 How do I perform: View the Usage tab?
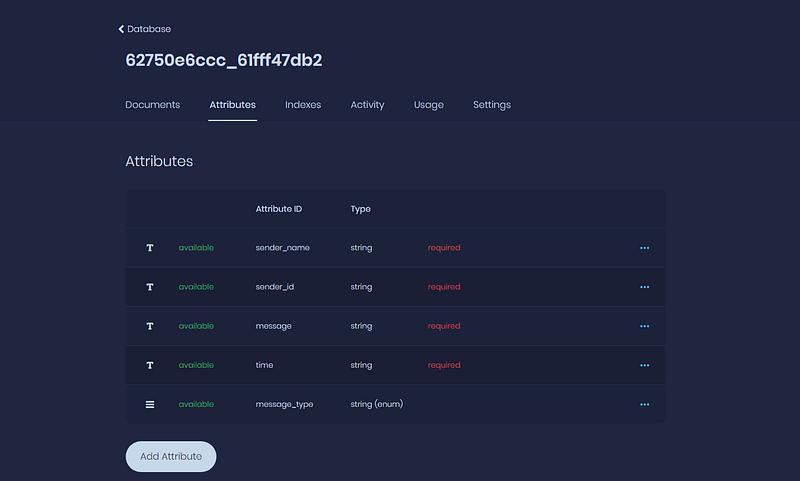(x=429, y=105)
